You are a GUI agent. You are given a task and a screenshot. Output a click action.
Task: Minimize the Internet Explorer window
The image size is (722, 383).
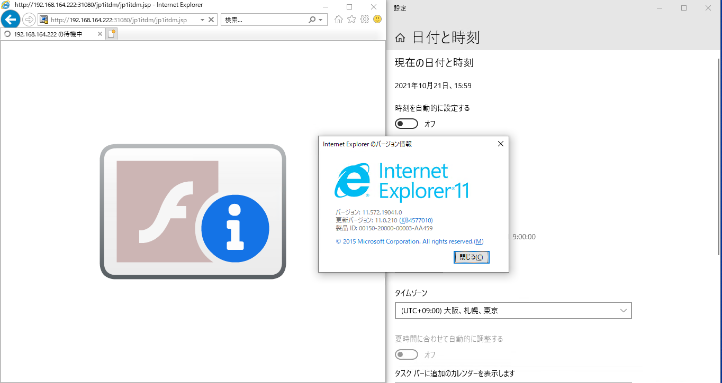pyautogui.click(x=326, y=7)
